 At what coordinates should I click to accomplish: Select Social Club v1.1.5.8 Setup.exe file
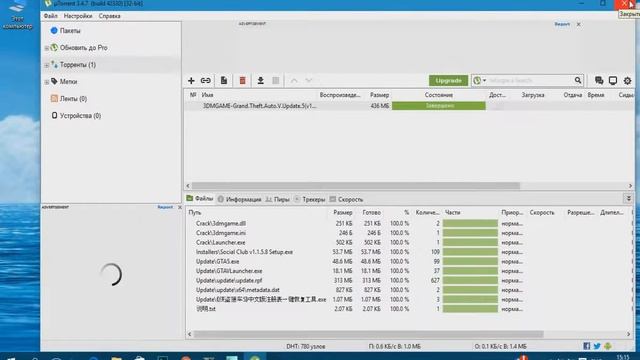coord(244,252)
